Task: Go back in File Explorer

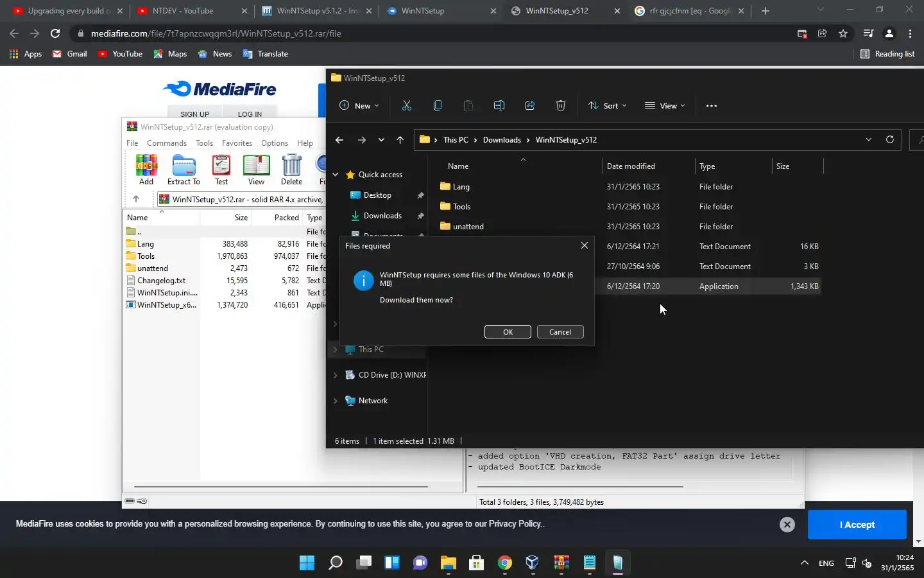Action: coord(339,139)
